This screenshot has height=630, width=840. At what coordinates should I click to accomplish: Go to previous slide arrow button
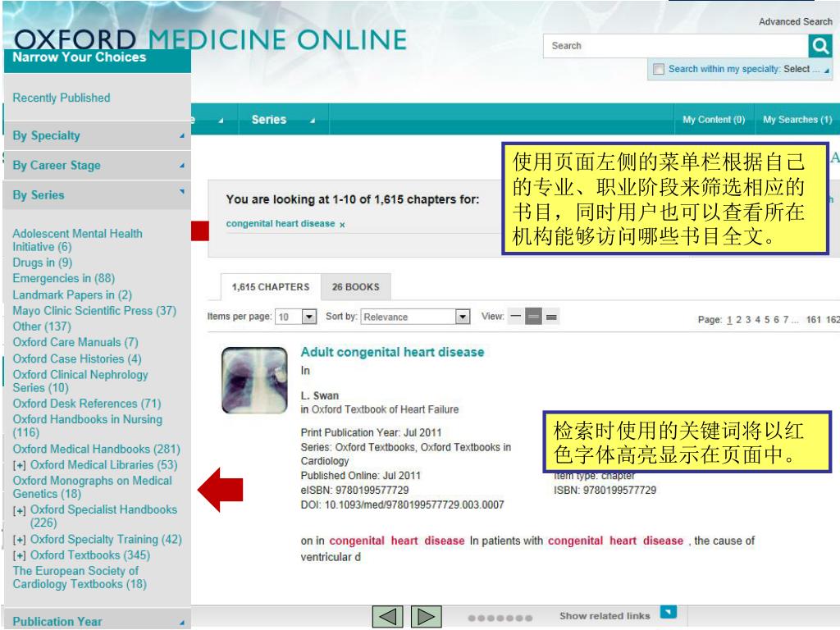[x=387, y=617]
